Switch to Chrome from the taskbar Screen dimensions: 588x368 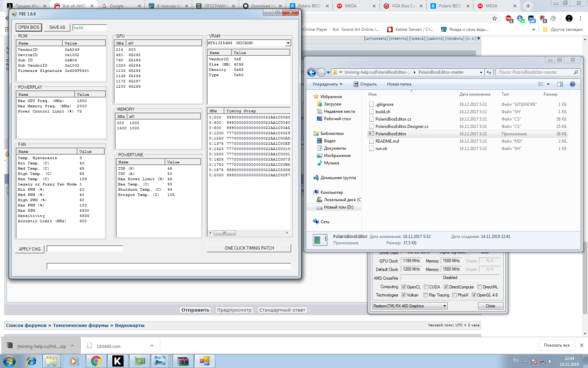click(x=96, y=361)
